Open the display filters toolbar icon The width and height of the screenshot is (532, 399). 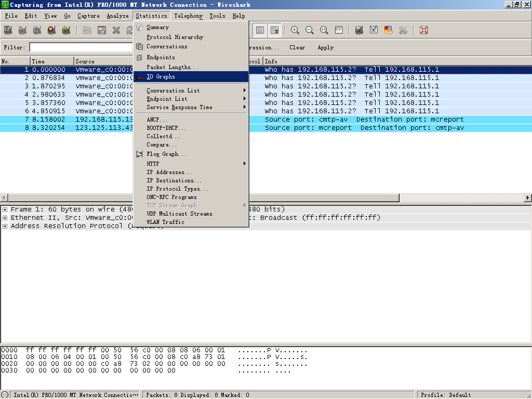[374, 30]
